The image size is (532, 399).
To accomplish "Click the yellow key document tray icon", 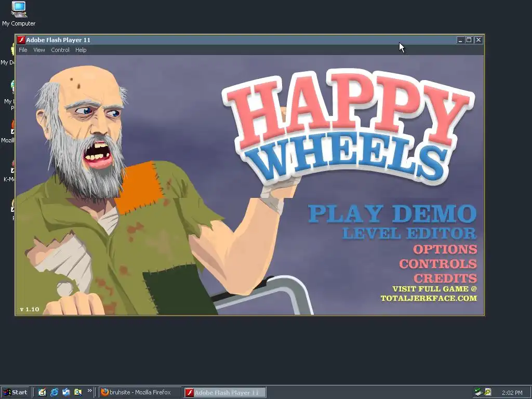I will (x=488, y=392).
